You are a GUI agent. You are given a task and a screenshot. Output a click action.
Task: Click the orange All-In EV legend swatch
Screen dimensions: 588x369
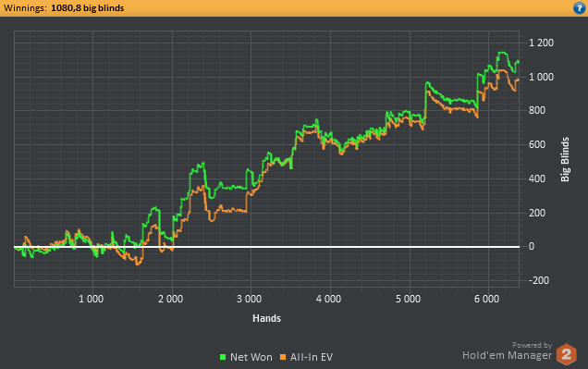click(x=283, y=357)
